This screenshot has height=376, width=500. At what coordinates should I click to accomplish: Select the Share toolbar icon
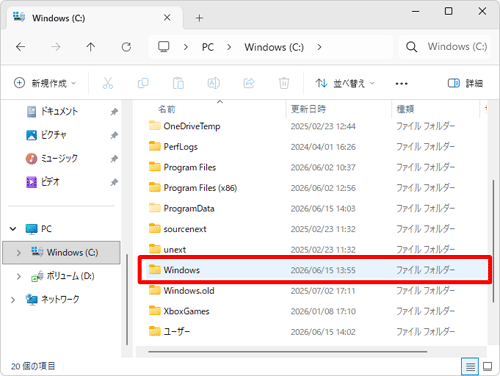coord(249,83)
